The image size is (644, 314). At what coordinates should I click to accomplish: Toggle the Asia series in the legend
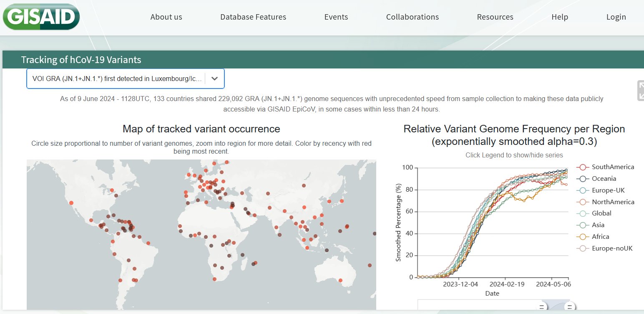598,225
